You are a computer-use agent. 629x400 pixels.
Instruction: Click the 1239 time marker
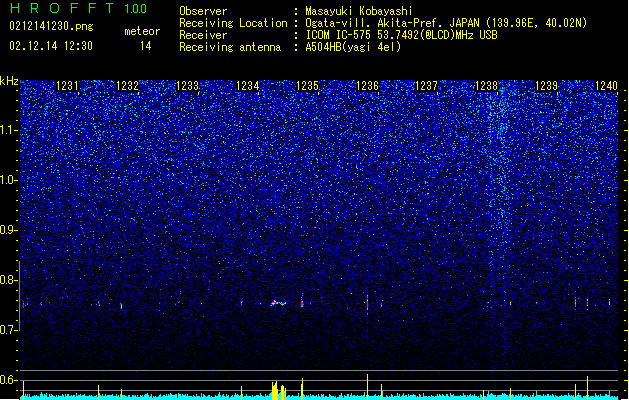(x=546, y=86)
